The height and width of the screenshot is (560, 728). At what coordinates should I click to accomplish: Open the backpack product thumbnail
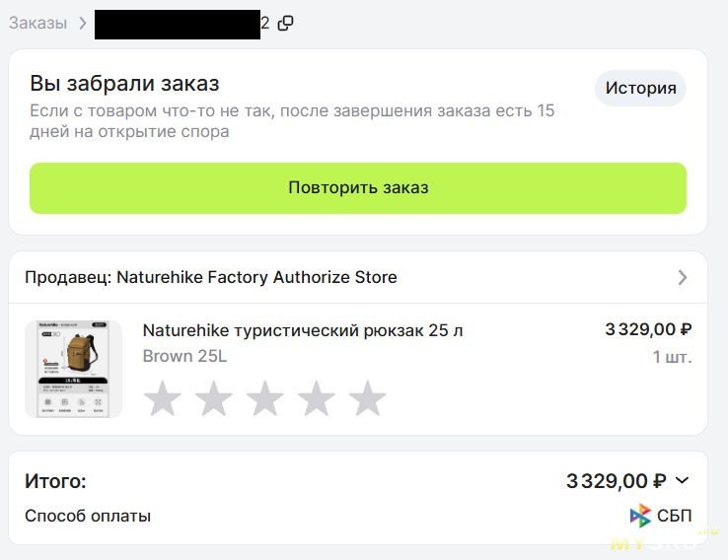click(x=73, y=369)
